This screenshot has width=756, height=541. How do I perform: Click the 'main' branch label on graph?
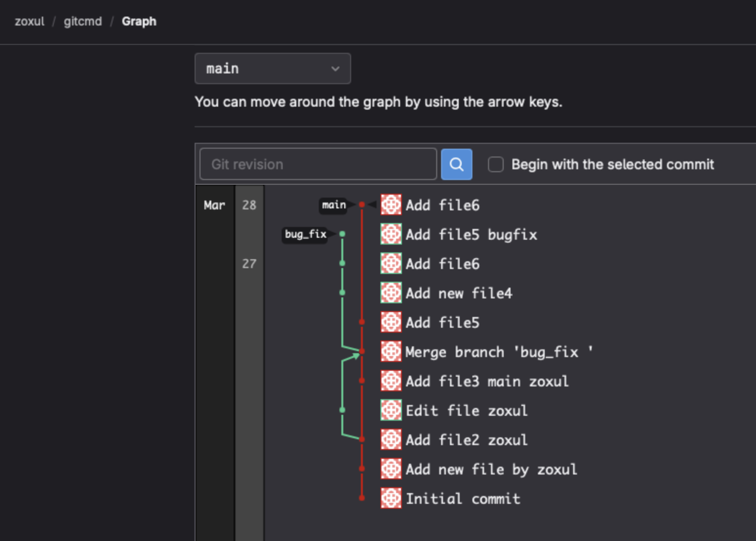[x=334, y=205]
